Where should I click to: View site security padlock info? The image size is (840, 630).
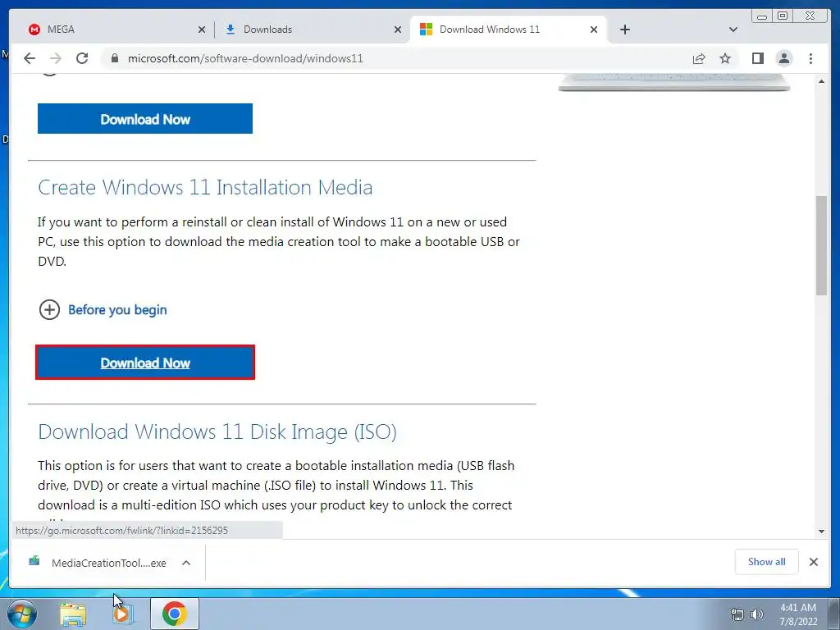coord(115,58)
